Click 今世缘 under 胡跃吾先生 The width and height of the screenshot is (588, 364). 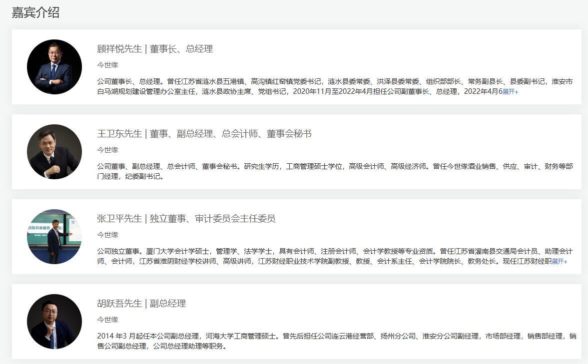107,320
